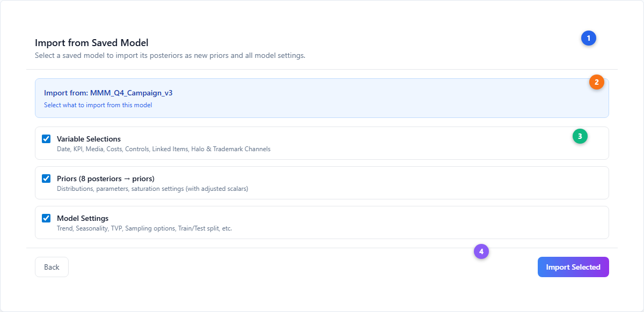
Task: Click the "Model Settings" label text
Action: click(x=83, y=218)
